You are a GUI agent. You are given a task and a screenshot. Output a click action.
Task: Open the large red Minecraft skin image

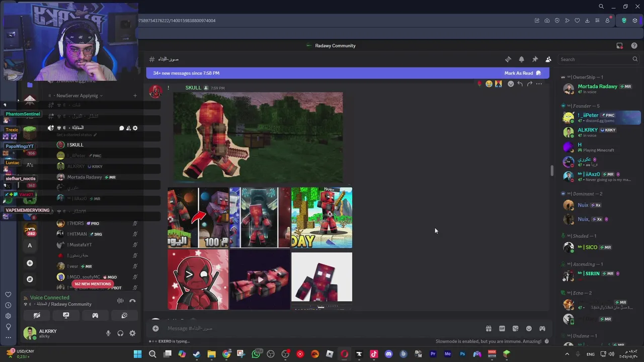(x=258, y=136)
